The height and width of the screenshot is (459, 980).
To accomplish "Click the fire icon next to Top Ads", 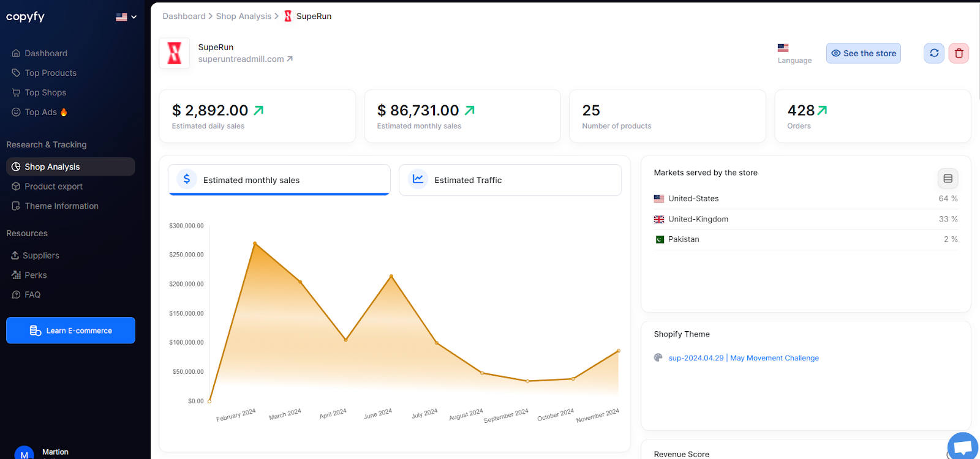I will 64,112.
